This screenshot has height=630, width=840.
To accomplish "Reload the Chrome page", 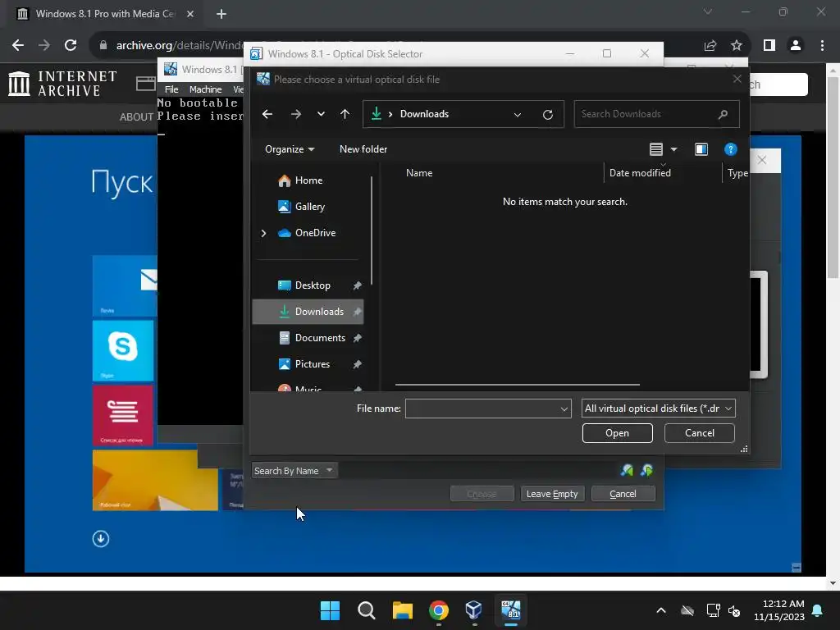I will tap(71, 46).
